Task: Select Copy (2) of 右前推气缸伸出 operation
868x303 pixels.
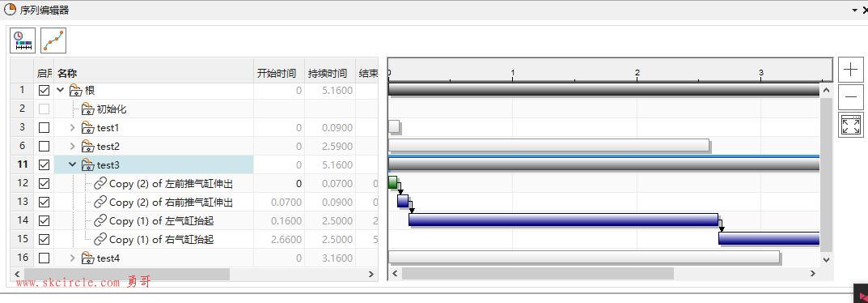Action: 171,203
